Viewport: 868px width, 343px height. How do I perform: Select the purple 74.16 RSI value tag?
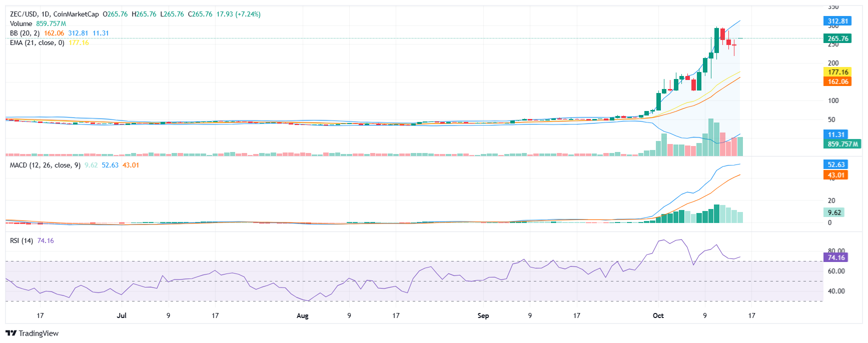835,257
